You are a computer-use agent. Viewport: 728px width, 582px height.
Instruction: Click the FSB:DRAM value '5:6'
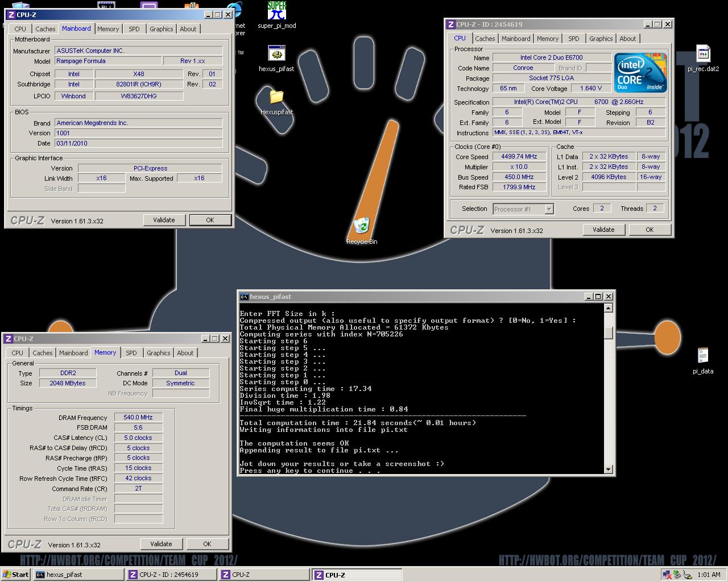pos(138,427)
